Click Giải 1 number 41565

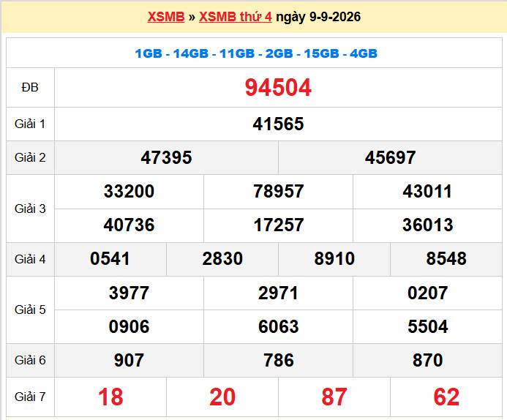point(278,124)
